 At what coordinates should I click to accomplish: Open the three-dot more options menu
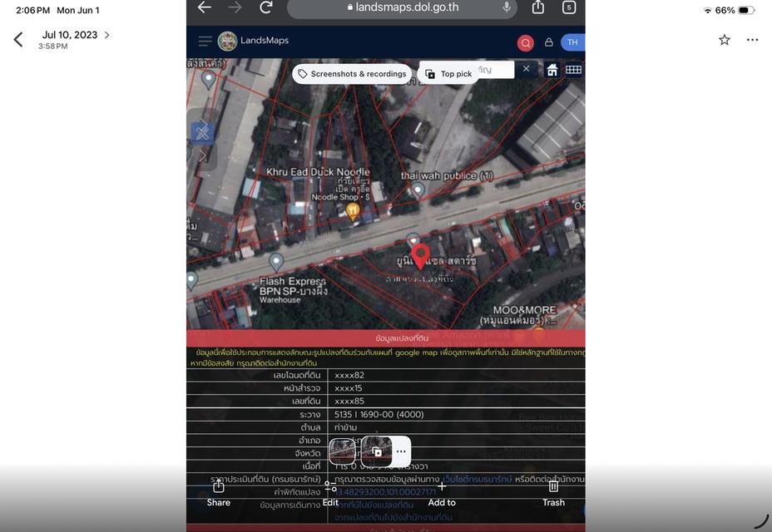[752, 40]
